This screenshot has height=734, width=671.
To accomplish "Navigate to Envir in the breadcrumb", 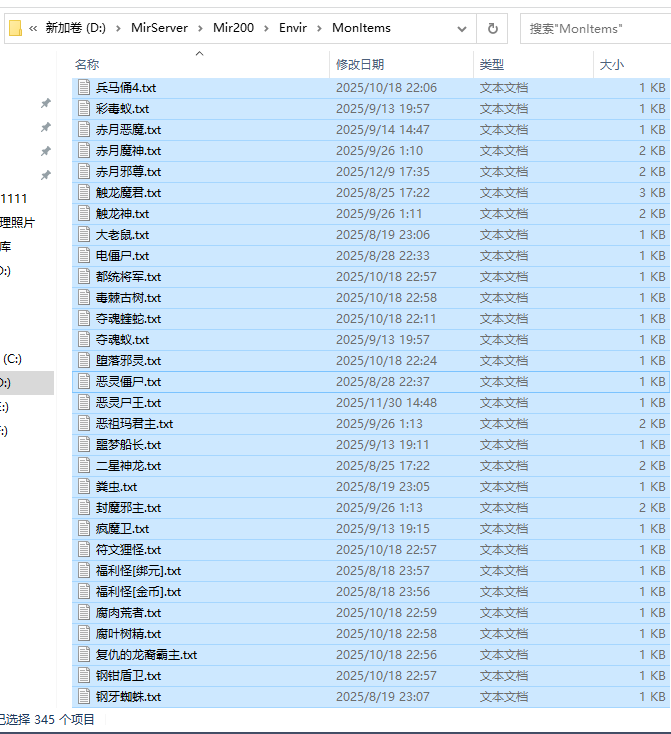I will coord(293,28).
